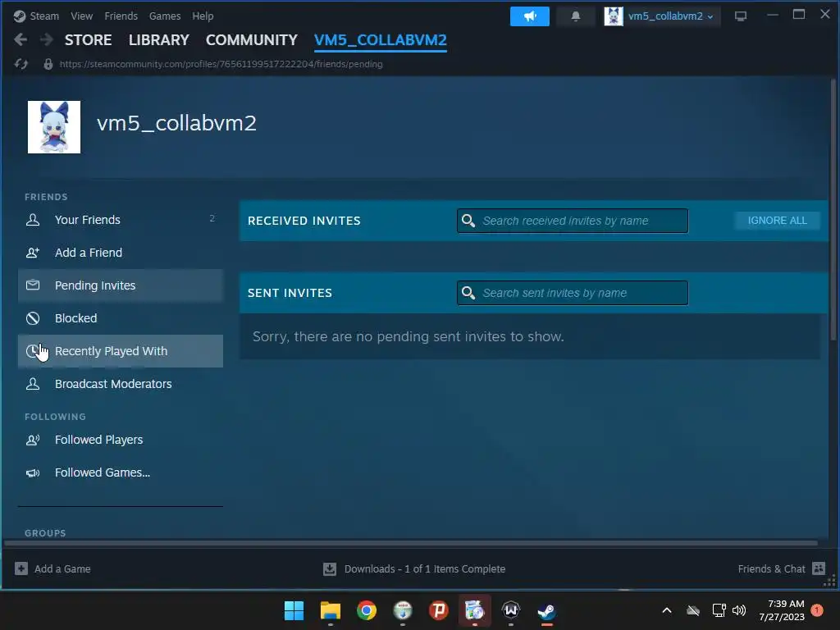840x630 pixels.
Task: Open the red P app in taskbar
Action: 438,610
